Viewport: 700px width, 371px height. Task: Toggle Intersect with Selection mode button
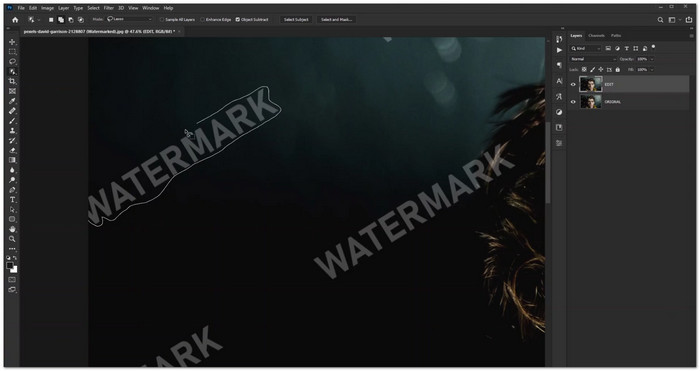click(x=80, y=20)
